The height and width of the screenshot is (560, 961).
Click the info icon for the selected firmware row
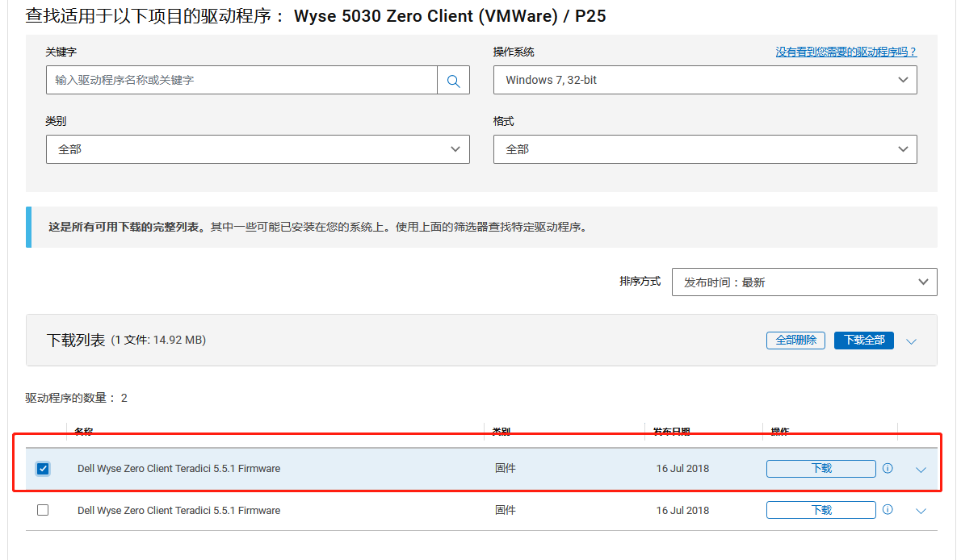point(888,468)
